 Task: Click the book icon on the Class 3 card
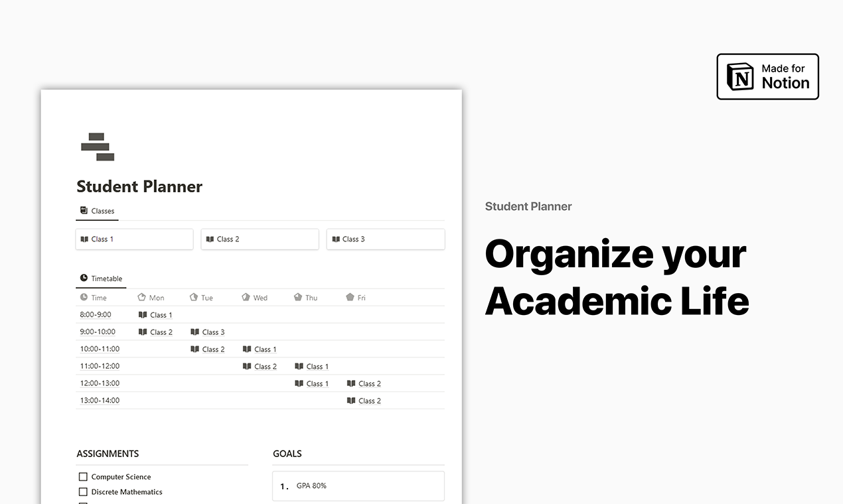click(336, 239)
